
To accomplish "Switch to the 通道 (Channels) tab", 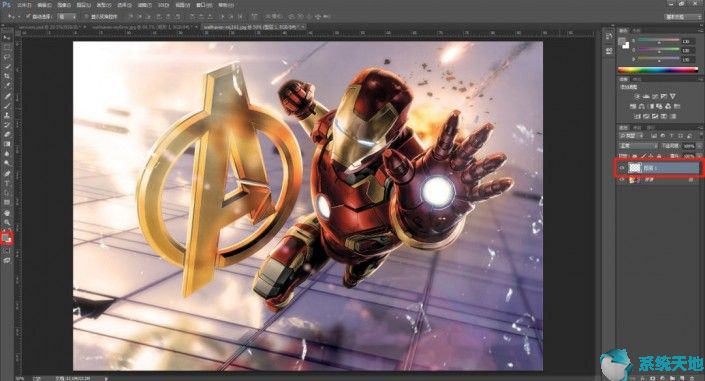I will coord(637,128).
